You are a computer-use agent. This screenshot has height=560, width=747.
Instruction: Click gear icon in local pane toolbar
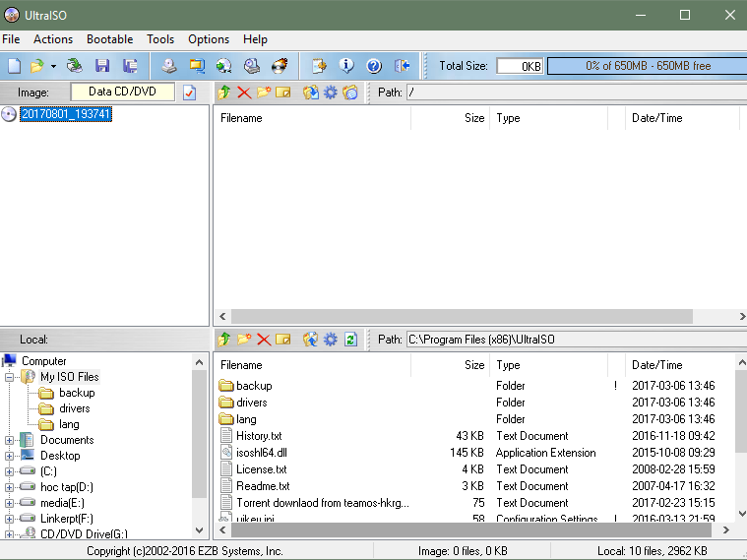point(330,340)
